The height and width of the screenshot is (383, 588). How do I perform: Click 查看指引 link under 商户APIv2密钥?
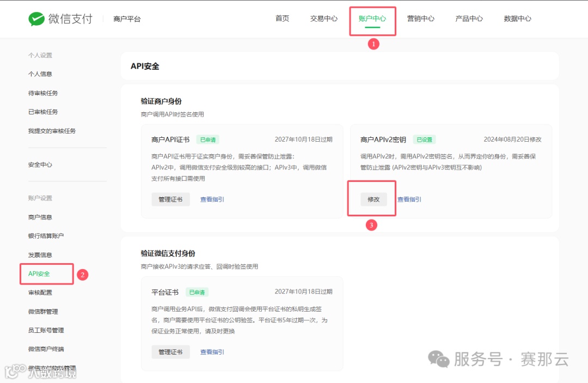pyautogui.click(x=409, y=199)
